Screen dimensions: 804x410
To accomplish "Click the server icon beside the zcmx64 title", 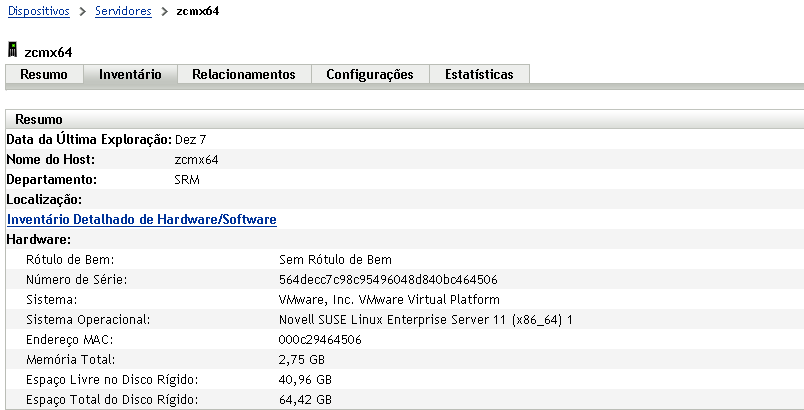I will click(13, 50).
